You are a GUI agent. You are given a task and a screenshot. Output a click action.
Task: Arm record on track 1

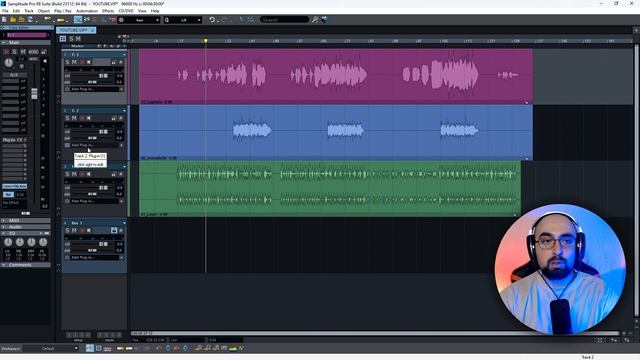pyautogui.click(x=82, y=62)
